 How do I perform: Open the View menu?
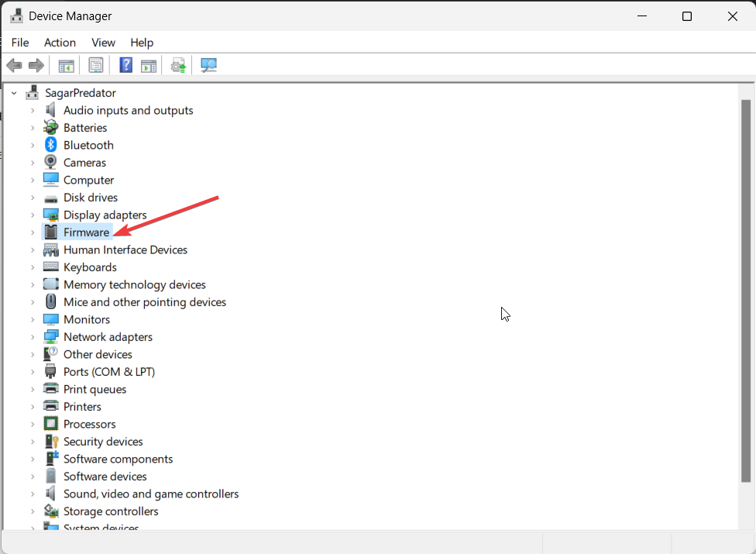[103, 43]
